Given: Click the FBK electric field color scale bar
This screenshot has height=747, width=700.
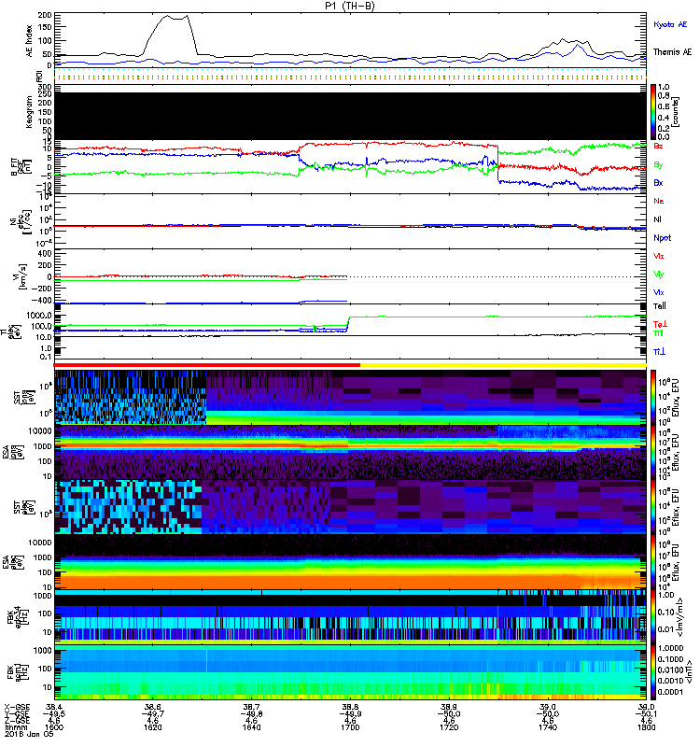Looking at the screenshot, I should click(654, 617).
